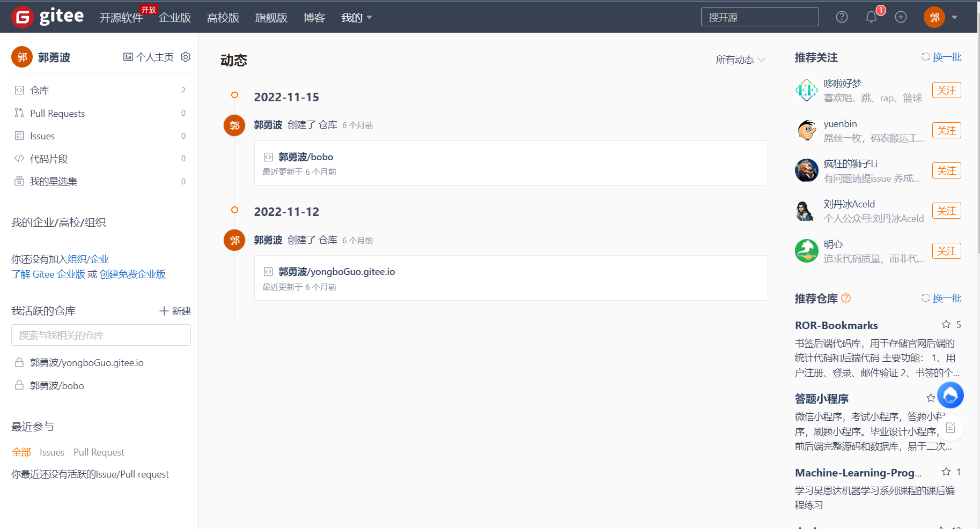Follow 刘丹冰Aceld with the 关注 button

coord(946,211)
